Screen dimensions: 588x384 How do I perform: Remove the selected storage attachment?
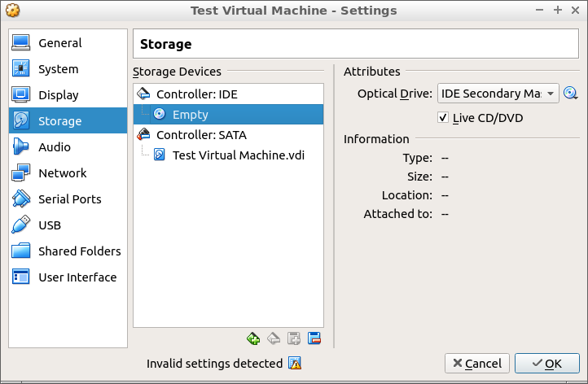point(314,338)
